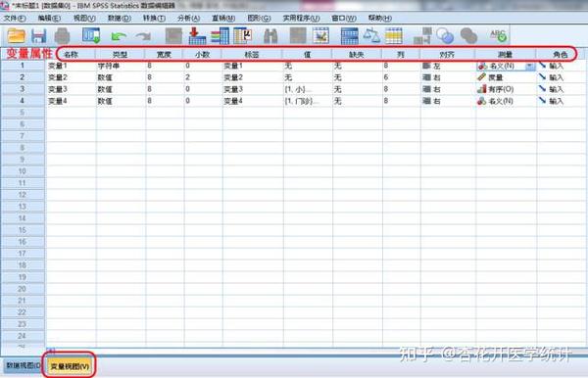Open a data document via folder icon
This screenshot has height=378, width=588.
tap(16, 36)
